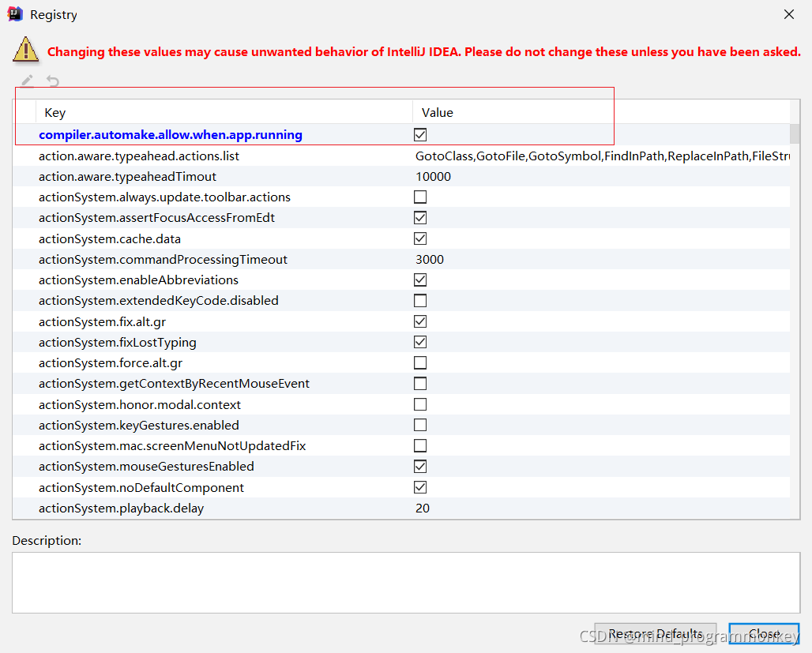This screenshot has height=653, width=812.
Task: Select the actionSystem.fixLostTyping key
Action: pos(118,343)
